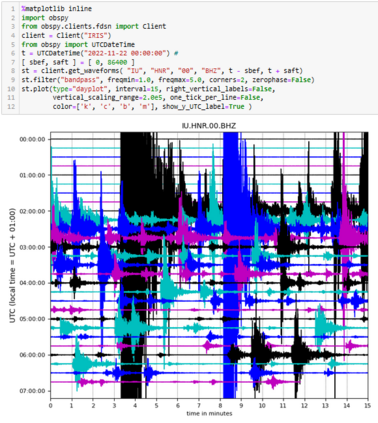
Task: Click the y-axis label 'UTC (local time = UTC + 01:00)'
Action: pos(12,265)
